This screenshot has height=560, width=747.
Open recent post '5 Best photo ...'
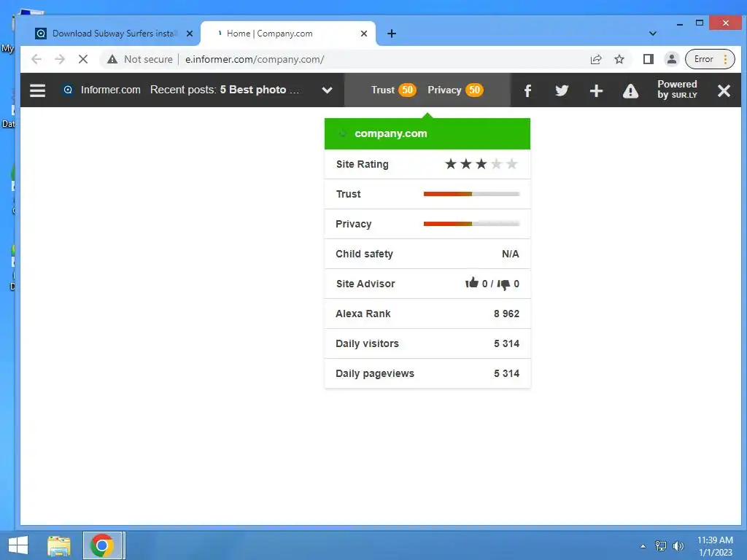point(260,90)
